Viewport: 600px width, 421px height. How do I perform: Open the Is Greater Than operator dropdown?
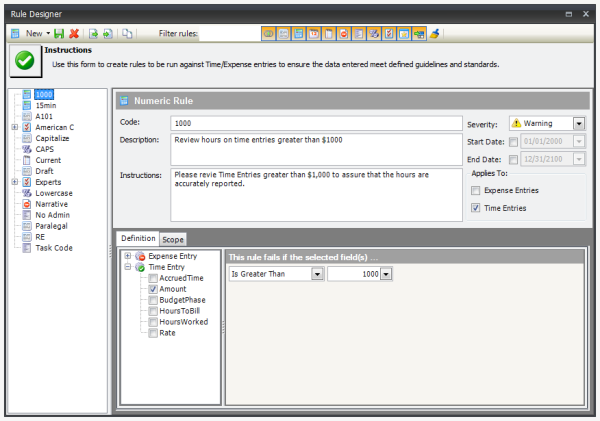317,274
